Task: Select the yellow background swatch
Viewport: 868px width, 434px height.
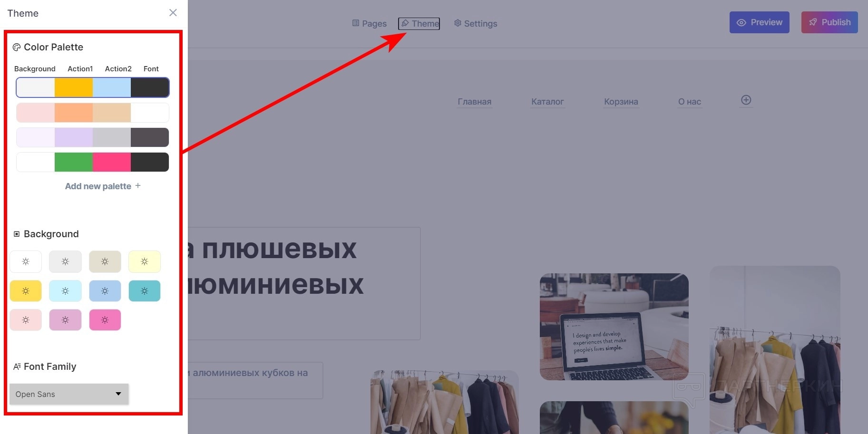Action: coord(26,291)
